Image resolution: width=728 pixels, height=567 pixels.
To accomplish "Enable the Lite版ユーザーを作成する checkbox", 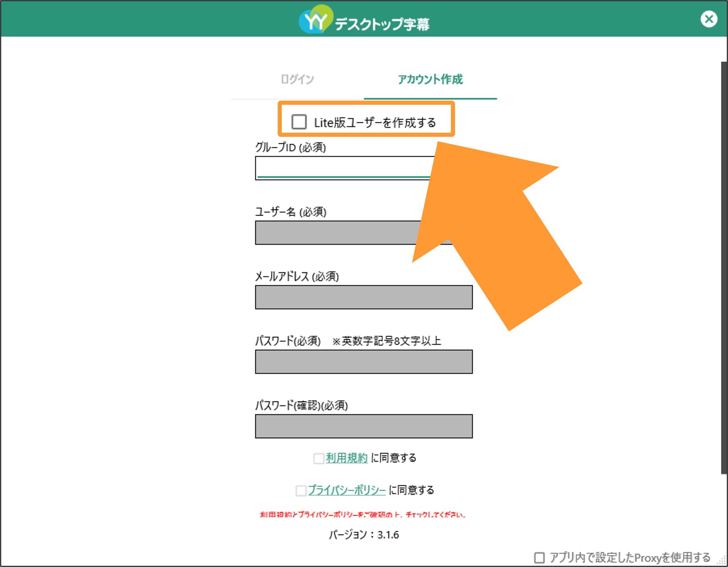I will [x=299, y=122].
